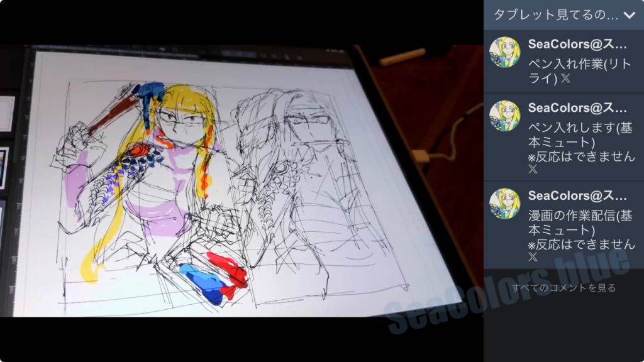Select the 'ペン入れ作業(リトライ)' comment text
Viewport: 644px width, 362px height.
point(571,71)
